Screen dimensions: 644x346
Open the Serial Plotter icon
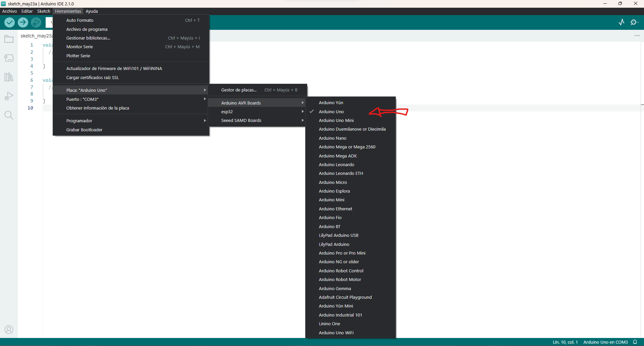pyautogui.click(x=622, y=22)
